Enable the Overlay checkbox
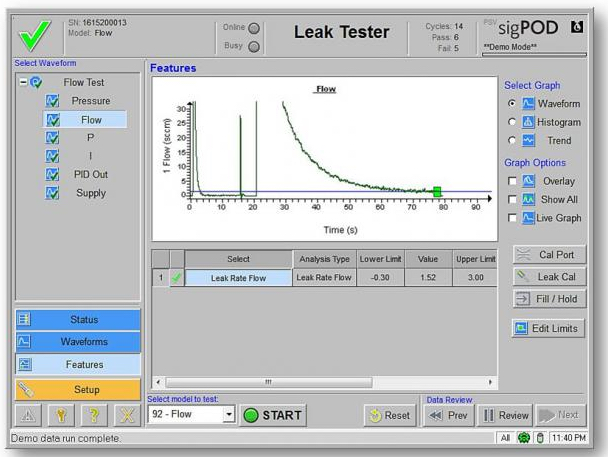This screenshot has height=457, width=608. click(512, 181)
